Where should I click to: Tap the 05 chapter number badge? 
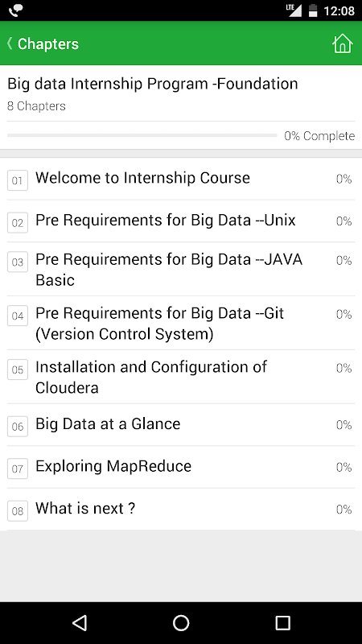click(x=18, y=369)
